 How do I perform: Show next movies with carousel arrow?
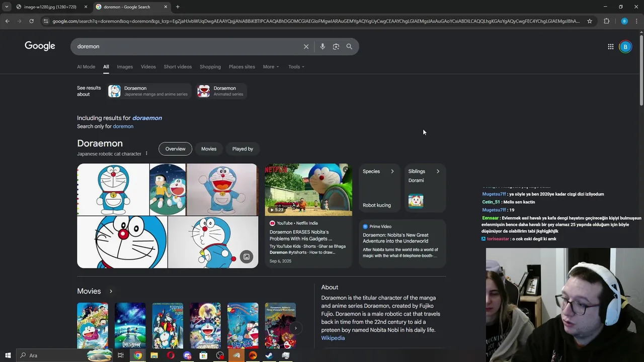click(296, 328)
